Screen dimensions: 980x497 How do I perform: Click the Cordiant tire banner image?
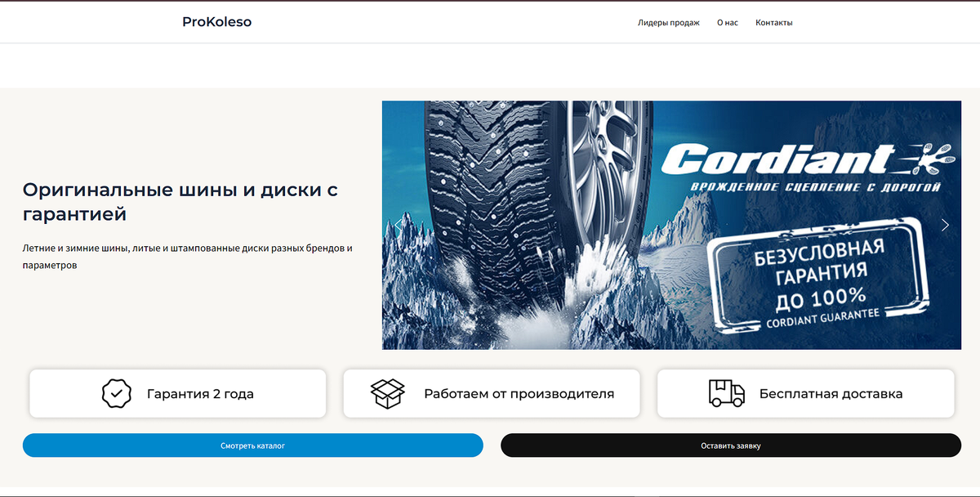[671, 225]
